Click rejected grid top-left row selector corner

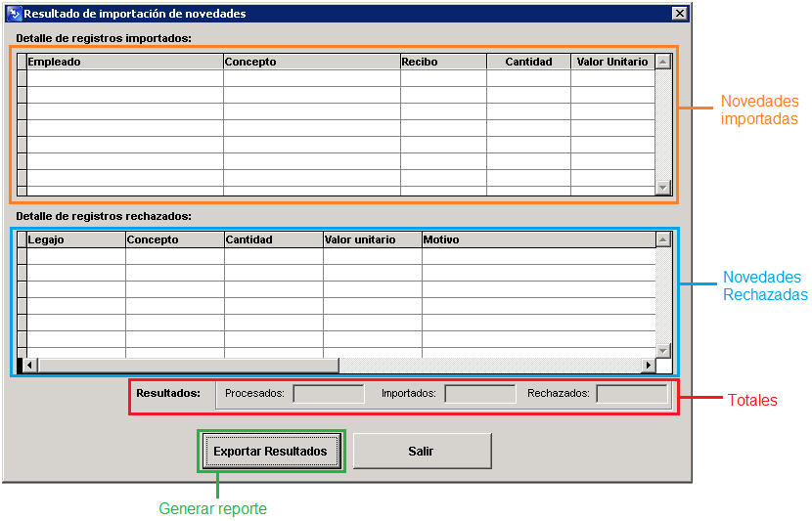pyautogui.click(x=22, y=239)
